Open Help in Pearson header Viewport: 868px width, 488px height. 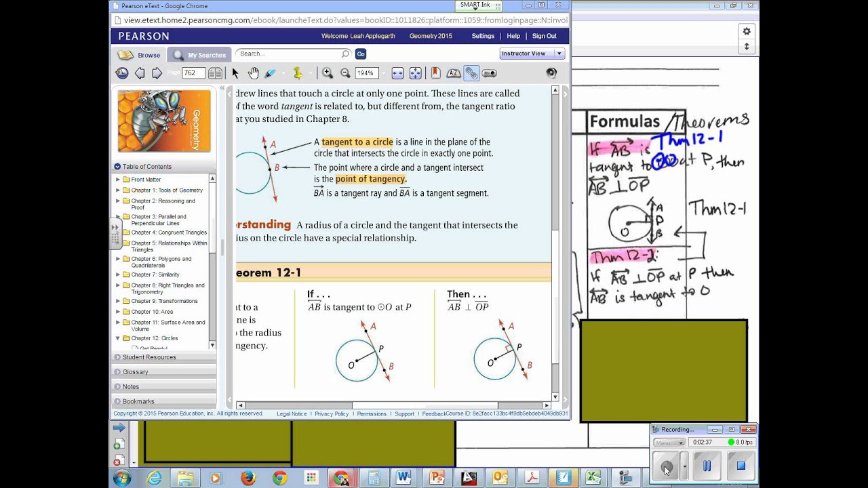click(513, 36)
